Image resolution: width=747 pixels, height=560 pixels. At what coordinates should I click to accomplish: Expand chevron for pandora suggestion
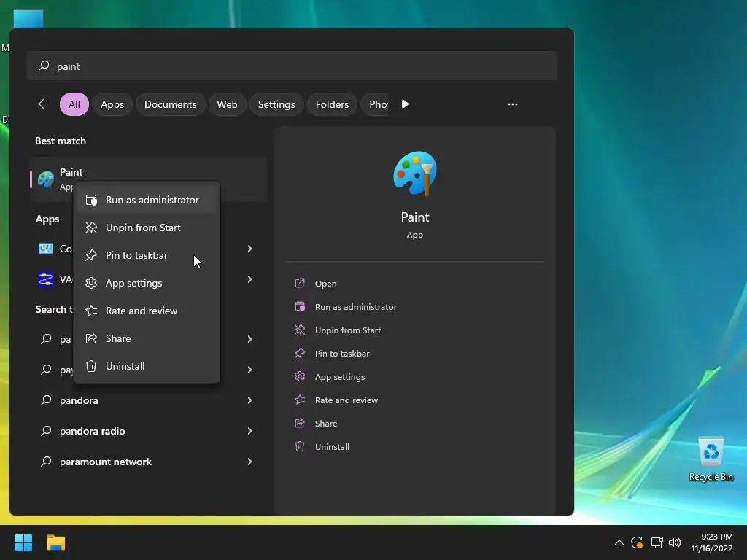tap(249, 400)
